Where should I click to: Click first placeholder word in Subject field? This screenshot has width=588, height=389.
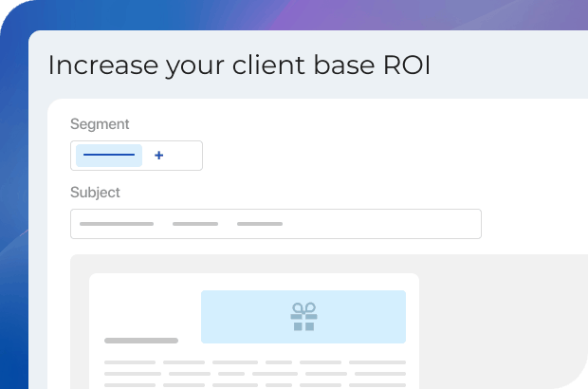117,224
